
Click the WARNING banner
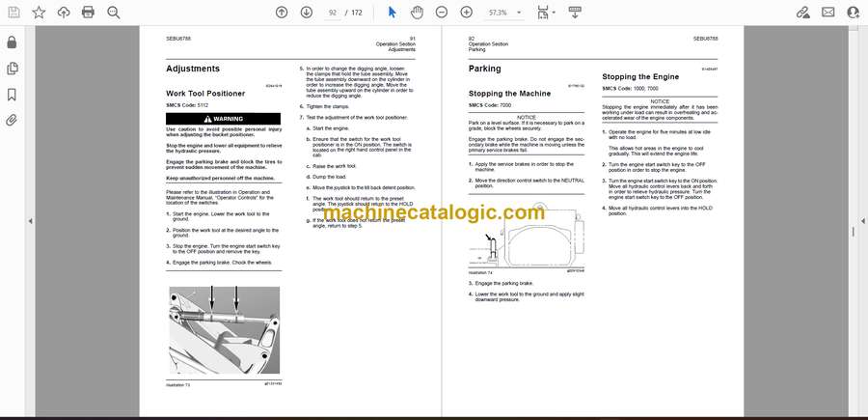tap(223, 119)
